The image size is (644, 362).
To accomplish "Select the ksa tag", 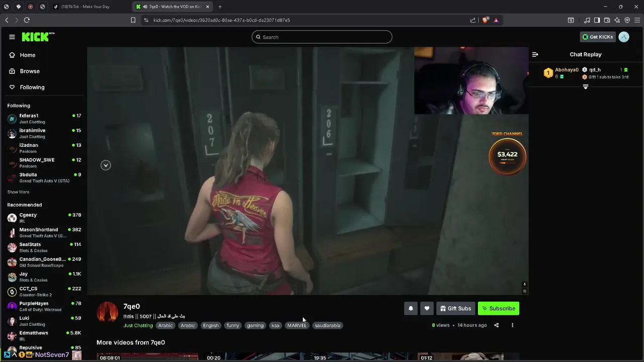I will (x=275, y=325).
